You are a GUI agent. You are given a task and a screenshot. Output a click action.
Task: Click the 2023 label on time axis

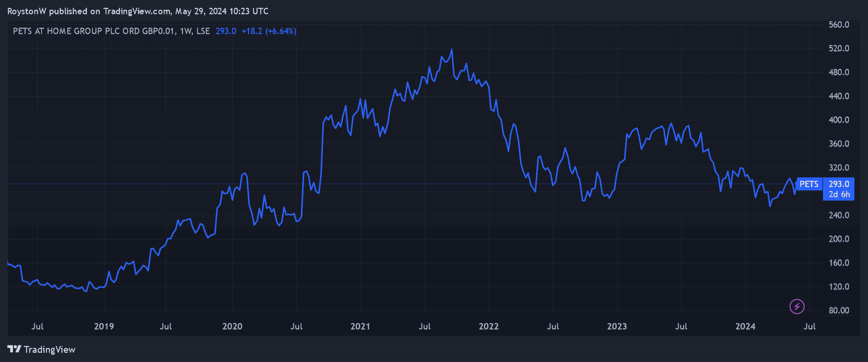[617, 326]
